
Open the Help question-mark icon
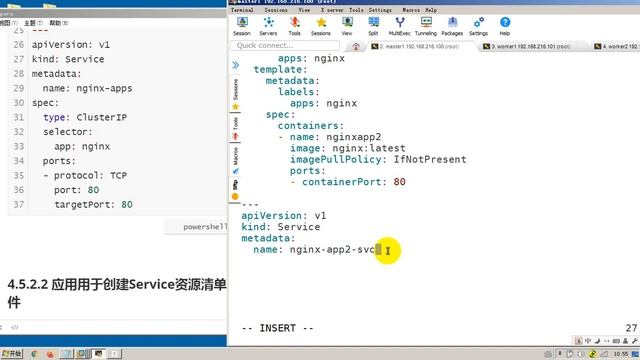(505, 26)
